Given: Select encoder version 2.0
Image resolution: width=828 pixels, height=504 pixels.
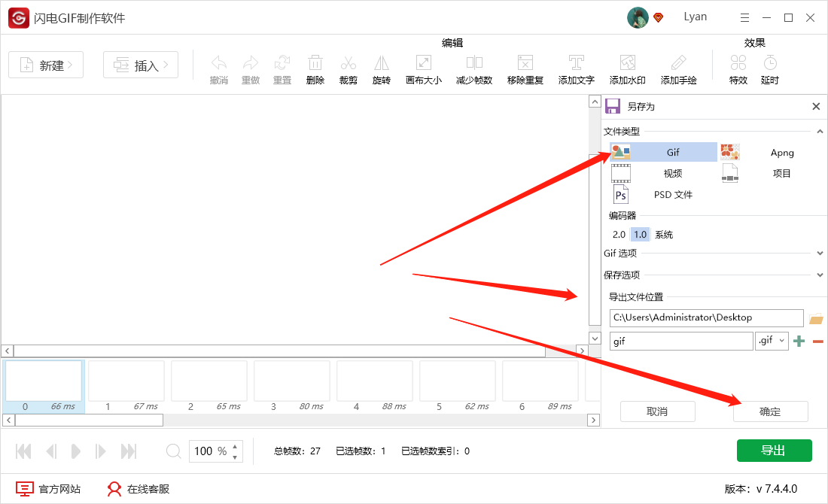Looking at the screenshot, I should pyautogui.click(x=619, y=234).
